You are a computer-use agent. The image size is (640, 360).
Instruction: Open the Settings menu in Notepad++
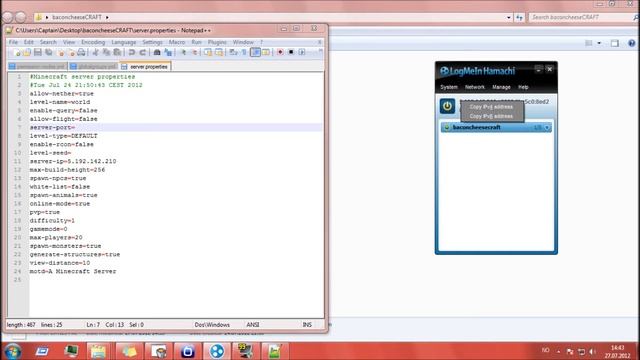[152, 42]
